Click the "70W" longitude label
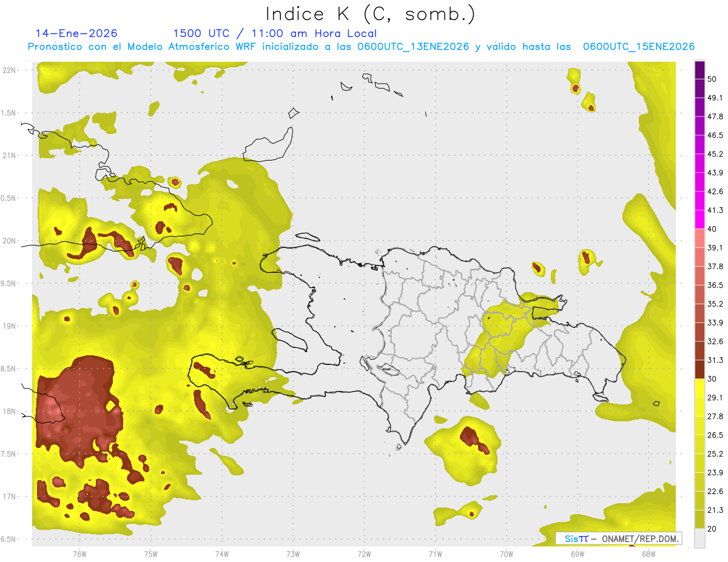Image resolution: width=728 pixels, height=562 pixels. (507, 554)
